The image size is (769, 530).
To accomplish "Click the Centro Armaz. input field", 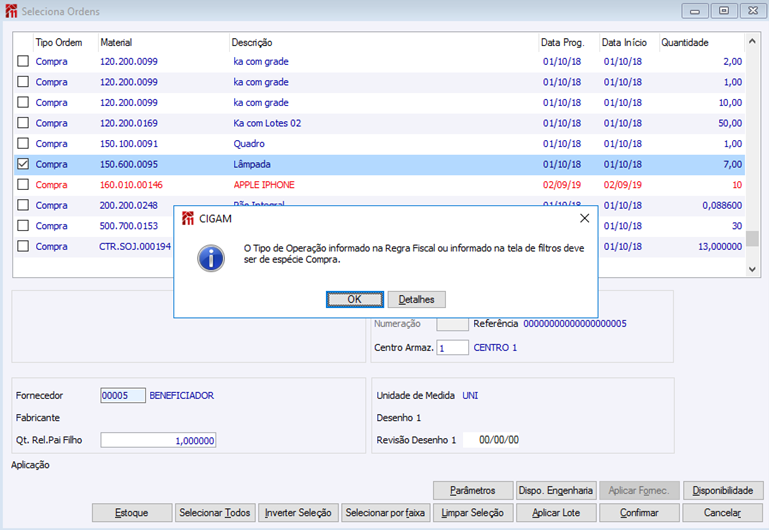I will 452,348.
